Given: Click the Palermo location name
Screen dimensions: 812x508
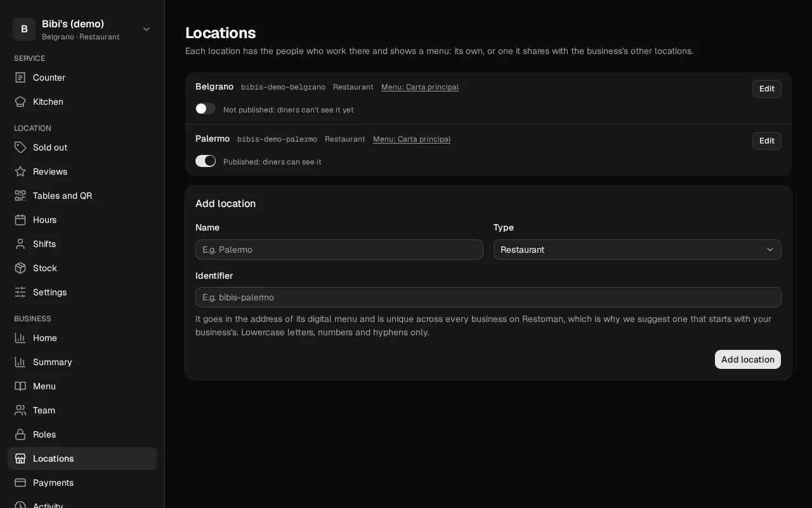Looking at the screenshot, I should coord(213,138).
